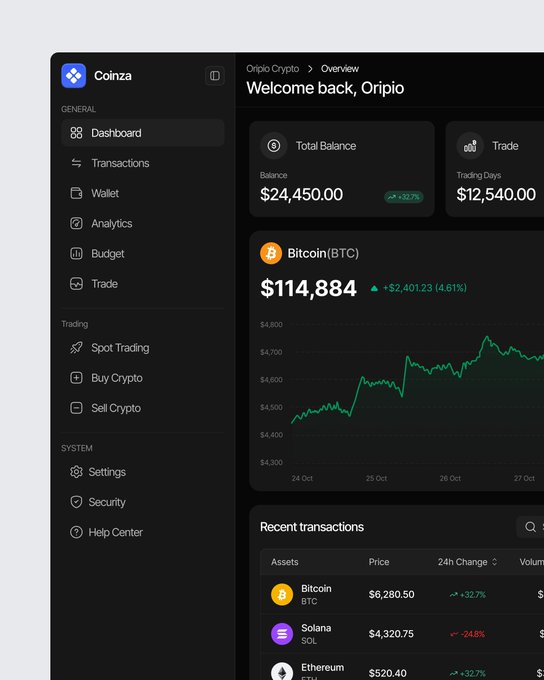Screen dimensions: 544x680
Task: Click the Total Balance card title
Action: (x=326, y=146)
